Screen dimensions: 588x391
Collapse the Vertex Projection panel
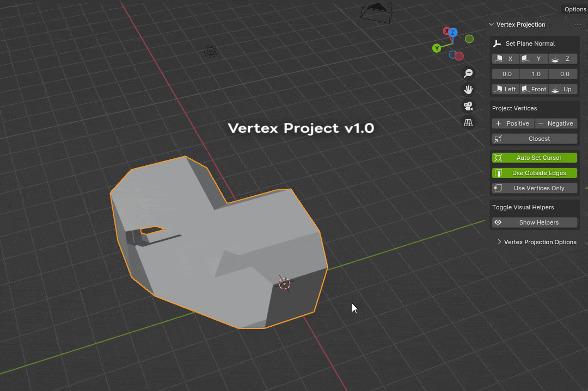point(491,24)
